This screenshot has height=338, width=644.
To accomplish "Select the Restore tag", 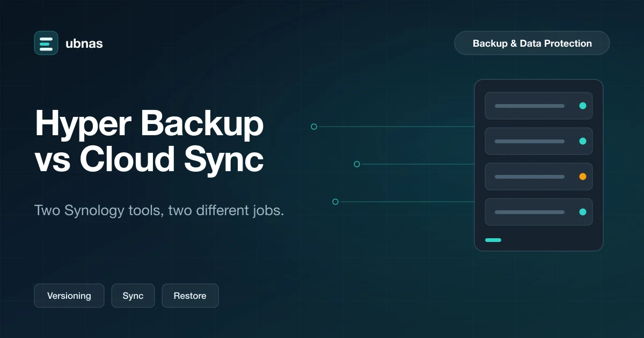I will (190, 296).
